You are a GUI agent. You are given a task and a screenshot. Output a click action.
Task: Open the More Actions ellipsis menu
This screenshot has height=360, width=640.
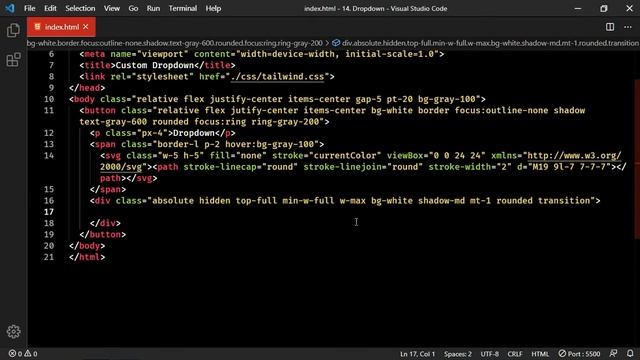pyautogui.click(x=628, y=27)
